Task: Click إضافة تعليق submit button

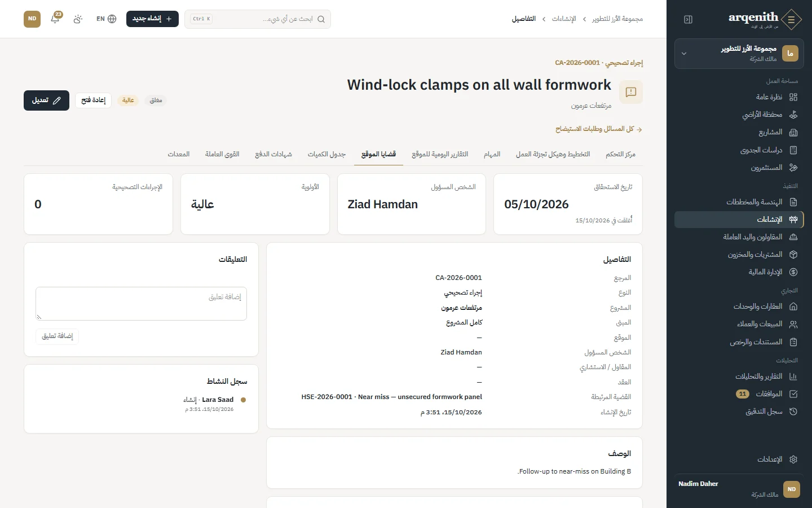Action: click(58, 336)
